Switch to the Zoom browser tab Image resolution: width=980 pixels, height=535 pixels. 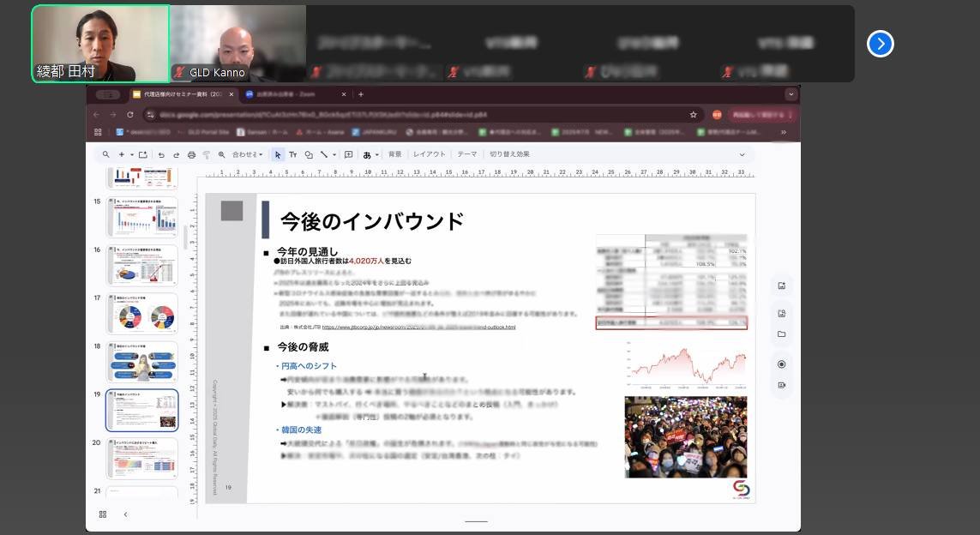pos(292,94)
